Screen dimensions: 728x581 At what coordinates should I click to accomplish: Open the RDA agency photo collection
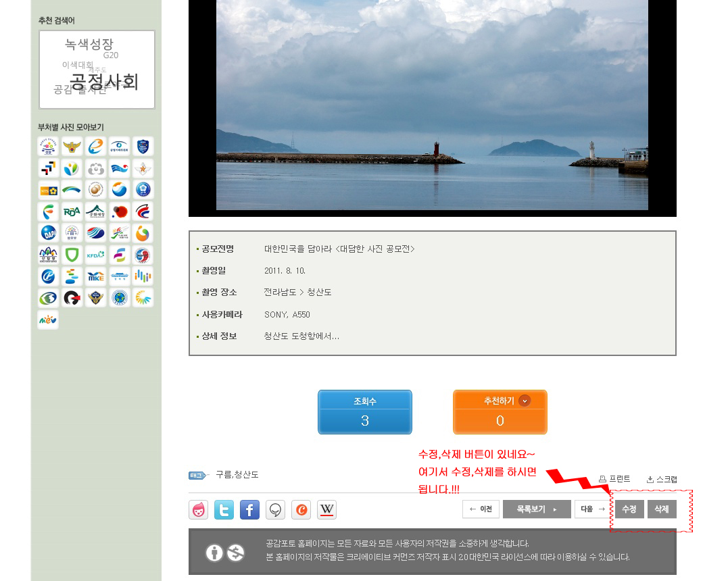coord(72,211)
